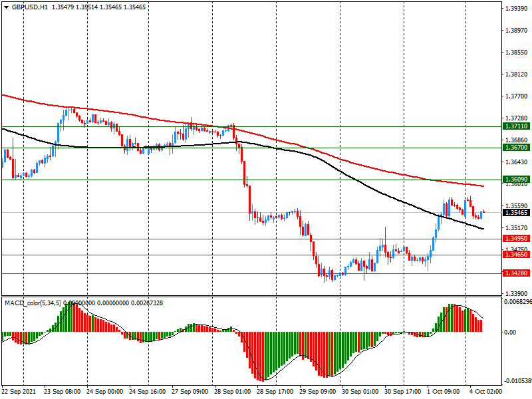Click the 1.33900 price scale value

[517, 293]
